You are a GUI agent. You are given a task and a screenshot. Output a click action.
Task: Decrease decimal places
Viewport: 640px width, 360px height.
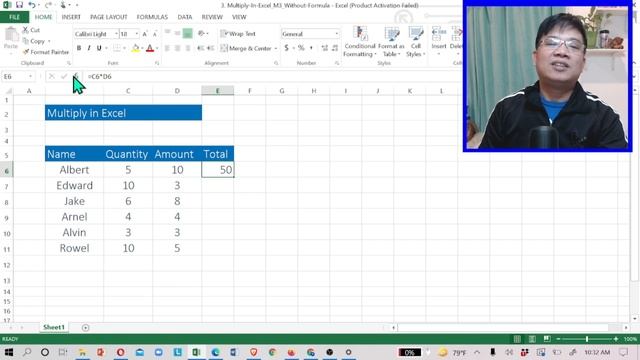click(x=335, y=48)
